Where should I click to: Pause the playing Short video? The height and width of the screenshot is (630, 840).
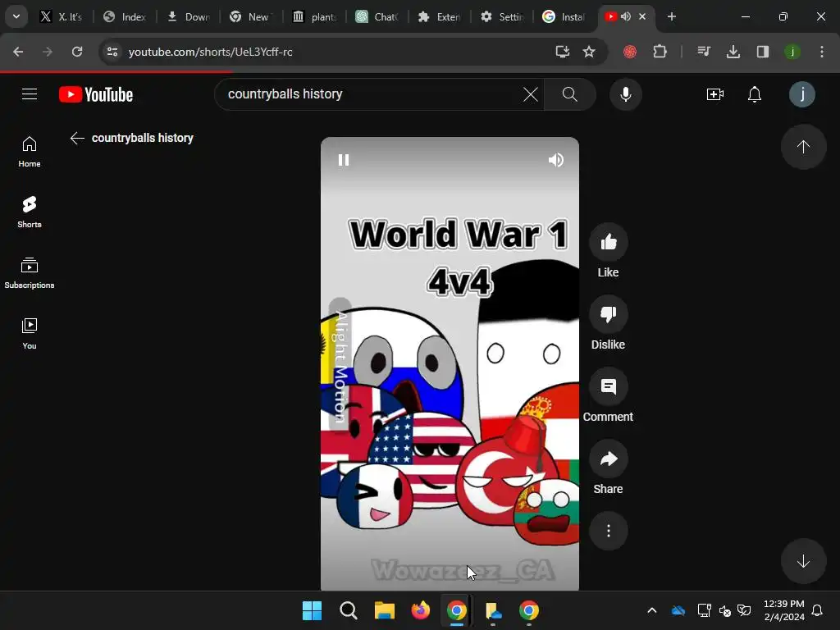tap(344, 160)
